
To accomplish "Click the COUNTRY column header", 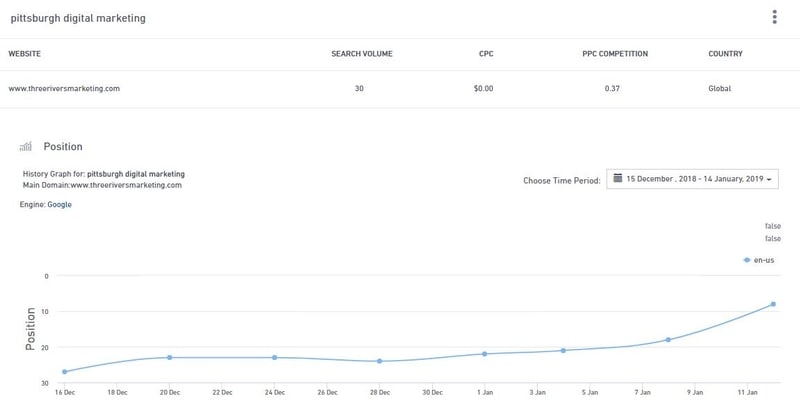I will point(725,54).
